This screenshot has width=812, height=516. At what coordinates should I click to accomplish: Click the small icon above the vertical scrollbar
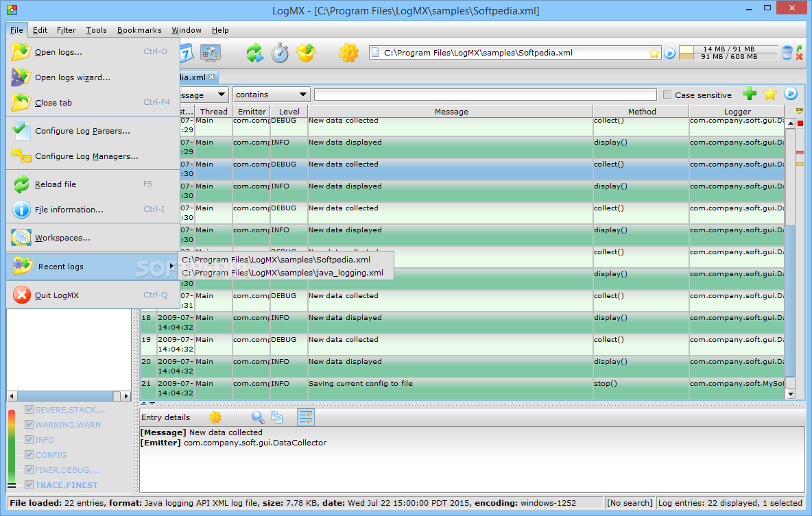pos(800,111)
